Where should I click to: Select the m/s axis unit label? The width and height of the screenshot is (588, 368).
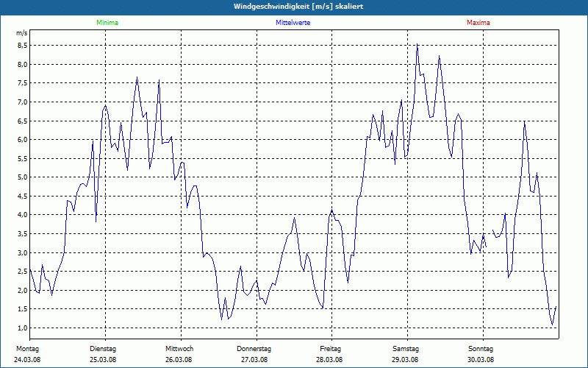[x=22, y=33]
